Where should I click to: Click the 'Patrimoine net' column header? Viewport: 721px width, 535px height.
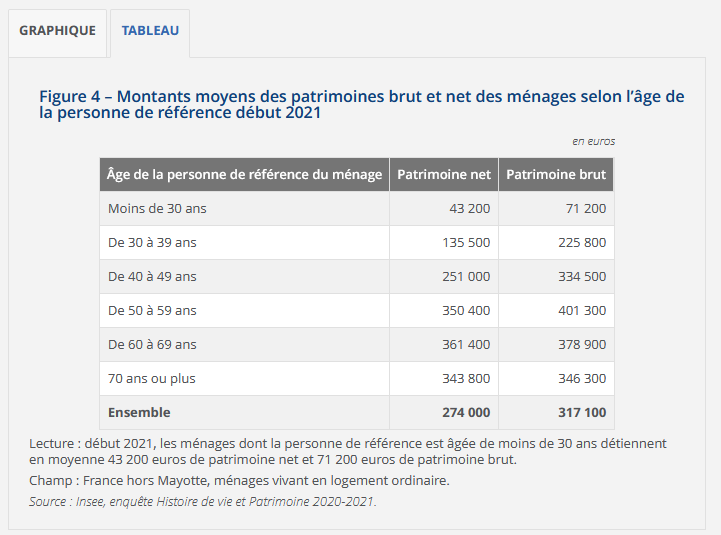(444, 174)
